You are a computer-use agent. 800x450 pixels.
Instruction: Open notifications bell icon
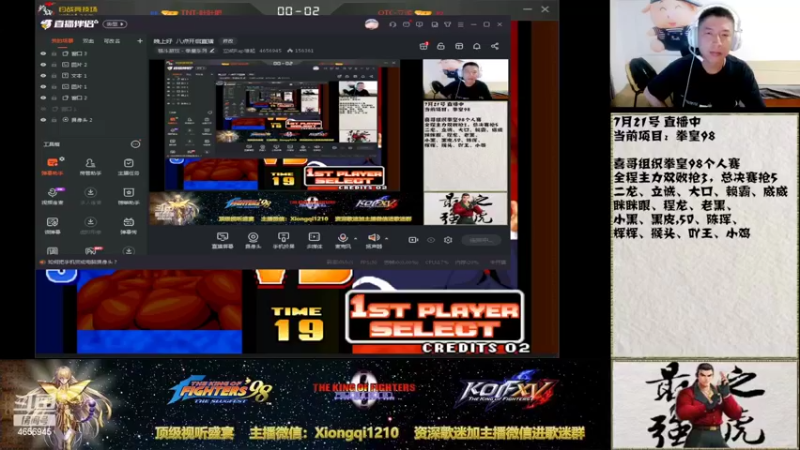477,46
